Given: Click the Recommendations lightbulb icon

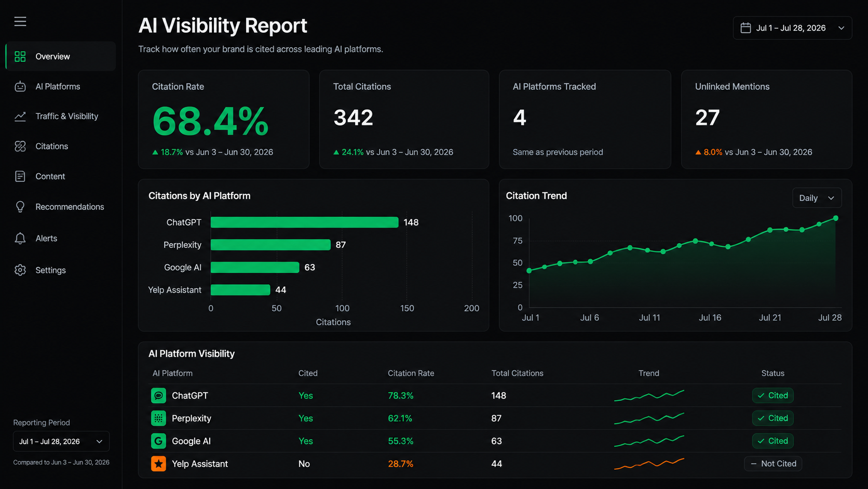Looking at the screenshot, I should tap(20, 207).
